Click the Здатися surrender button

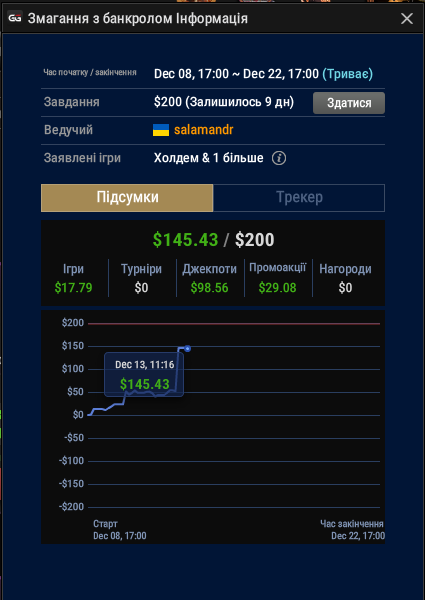click(x=349, y=103)
